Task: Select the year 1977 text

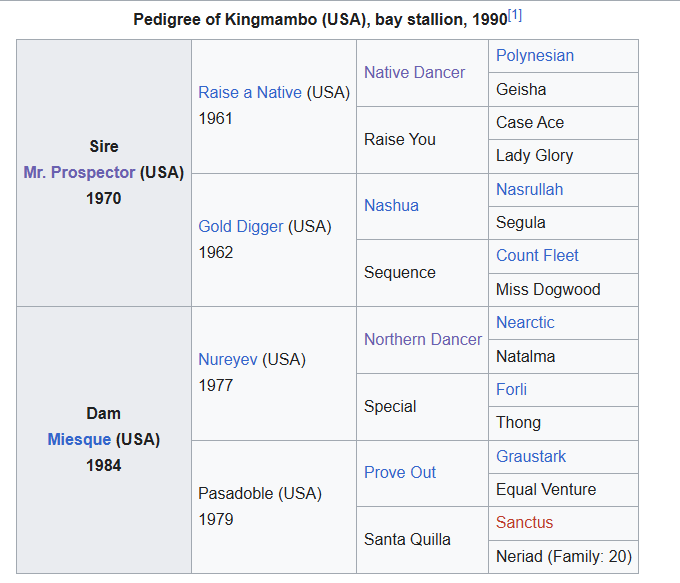Action: pyautogui.click(x=216, y=385)
